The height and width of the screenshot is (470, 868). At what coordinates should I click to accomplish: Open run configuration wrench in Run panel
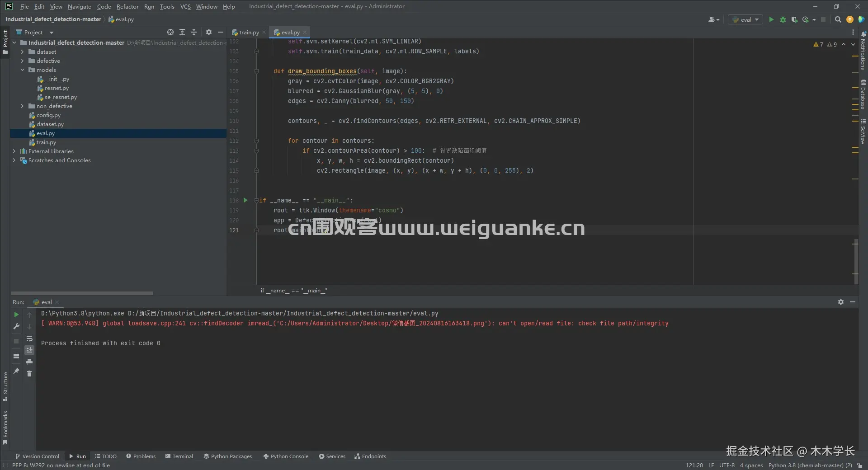(x=16, y=326)
